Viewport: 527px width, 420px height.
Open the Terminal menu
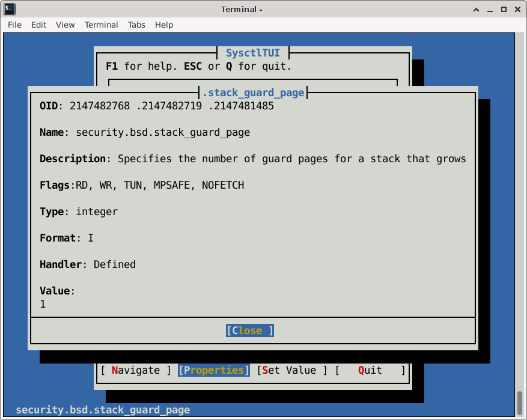coord(101,25)
